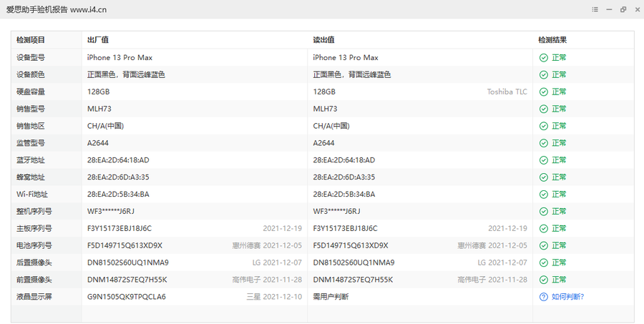Select the 后置摄像头 row label

pyautogui.click(x=34, y=262)
